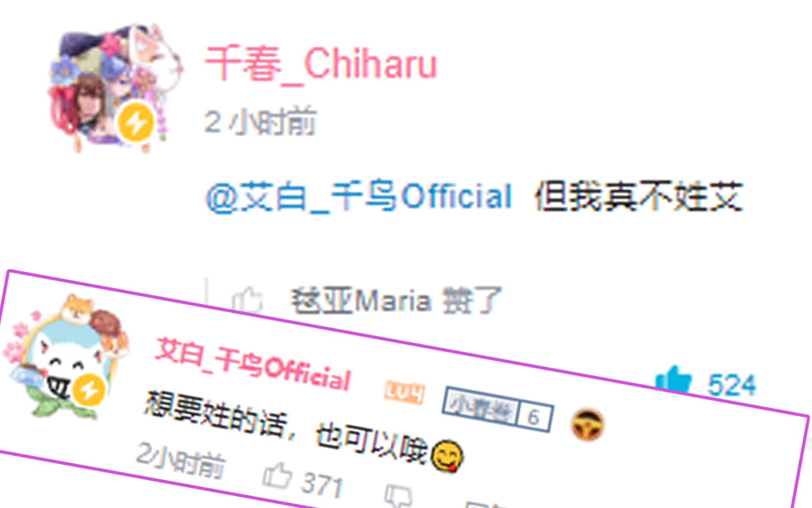
Task: Click the 千春_Chiharu username
Action: 321,64
